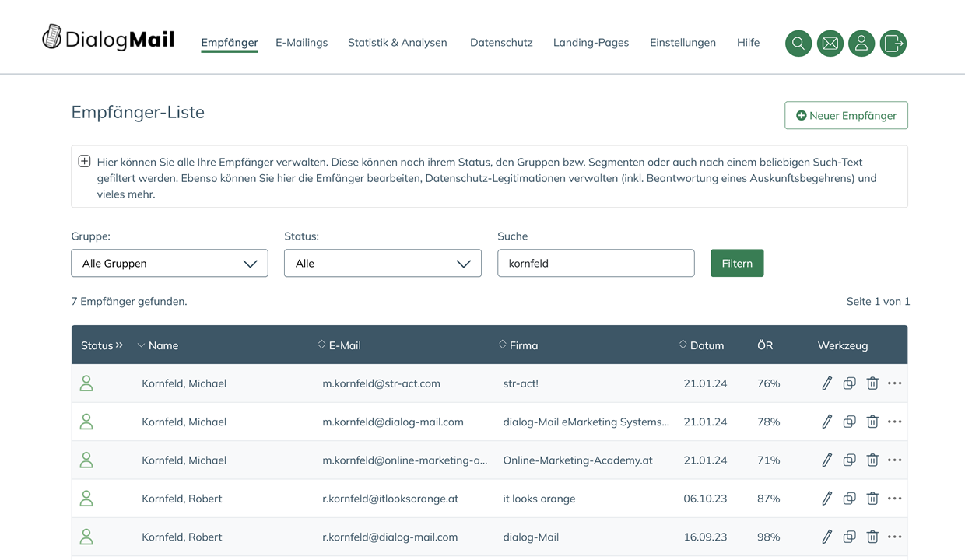The width and height of the screenshot is (965, 560).
Task: Open more options for m.kornfeld@dialog-mail.com
Action: pyautogui.click(x=895, y=422)
